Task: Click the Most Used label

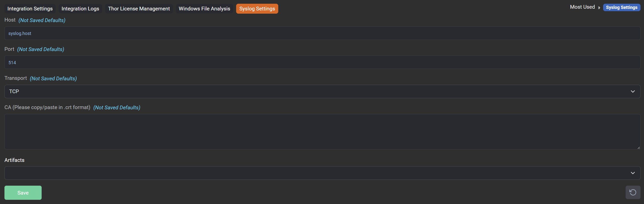Action: pyautogui.click(x=582, y=7)
